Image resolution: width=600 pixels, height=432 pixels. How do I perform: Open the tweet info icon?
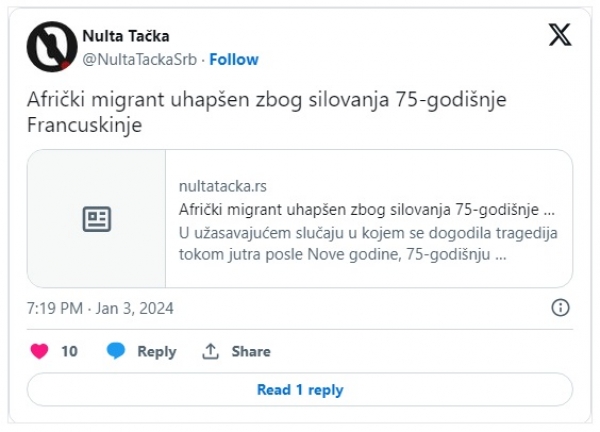561,308
